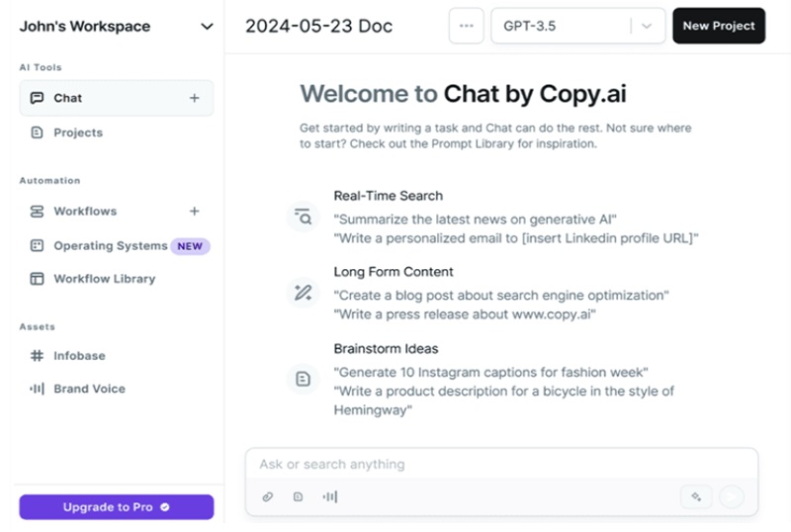Select prompt 'Write a personalized email to Linkedin profile'
791x532 pixels.
coord(516,238)
